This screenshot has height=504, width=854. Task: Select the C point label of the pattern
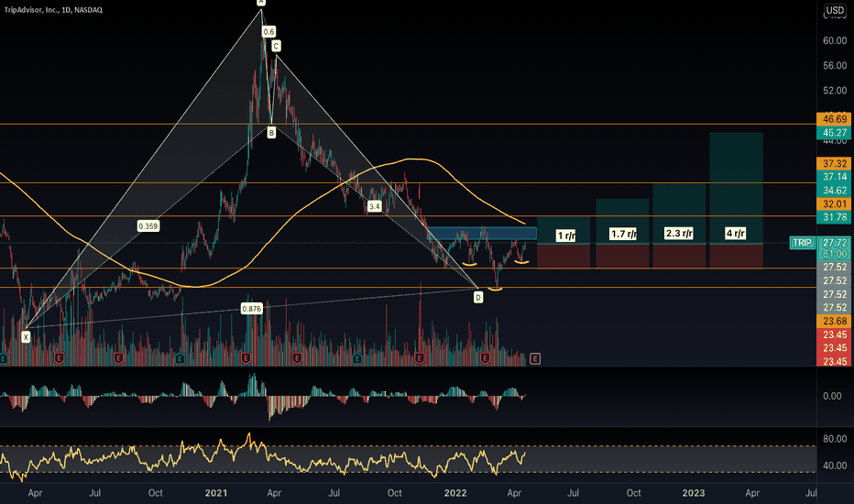(276, 47)
